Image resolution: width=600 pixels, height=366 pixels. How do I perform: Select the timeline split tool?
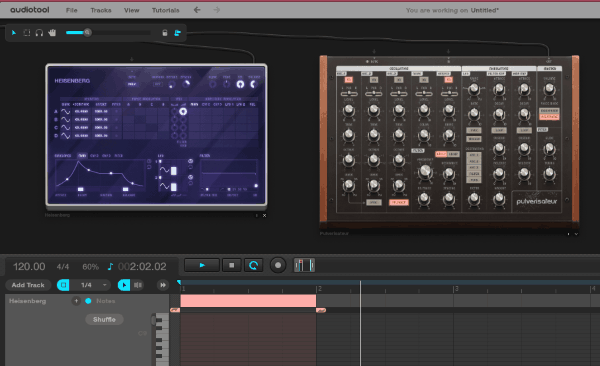tap(138, 285)
